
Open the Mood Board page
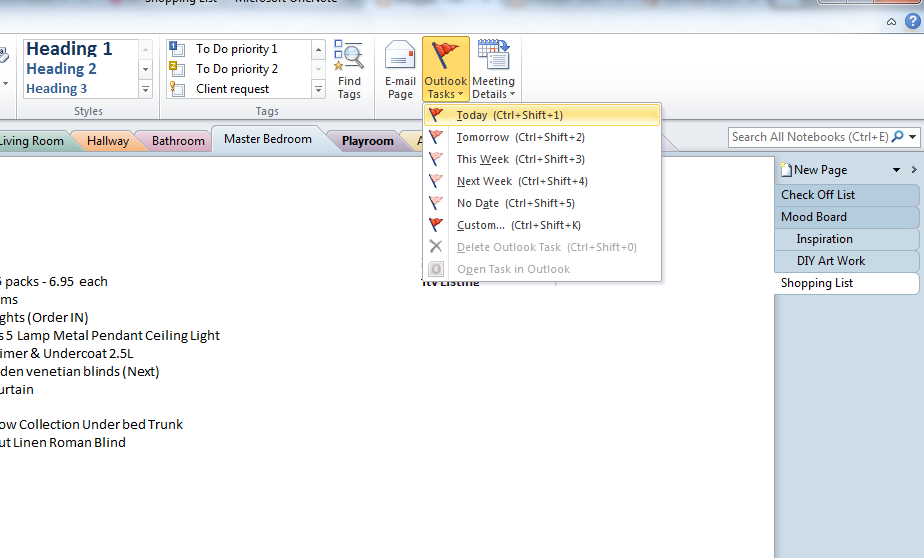[x=846, y=217]
